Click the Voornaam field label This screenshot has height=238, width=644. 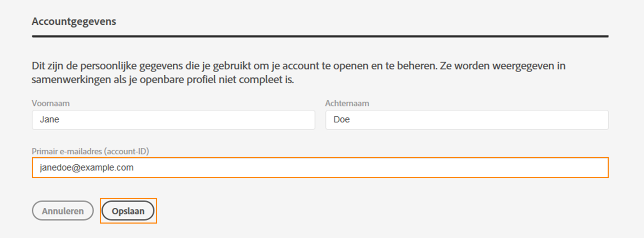[x=50, y=103]
